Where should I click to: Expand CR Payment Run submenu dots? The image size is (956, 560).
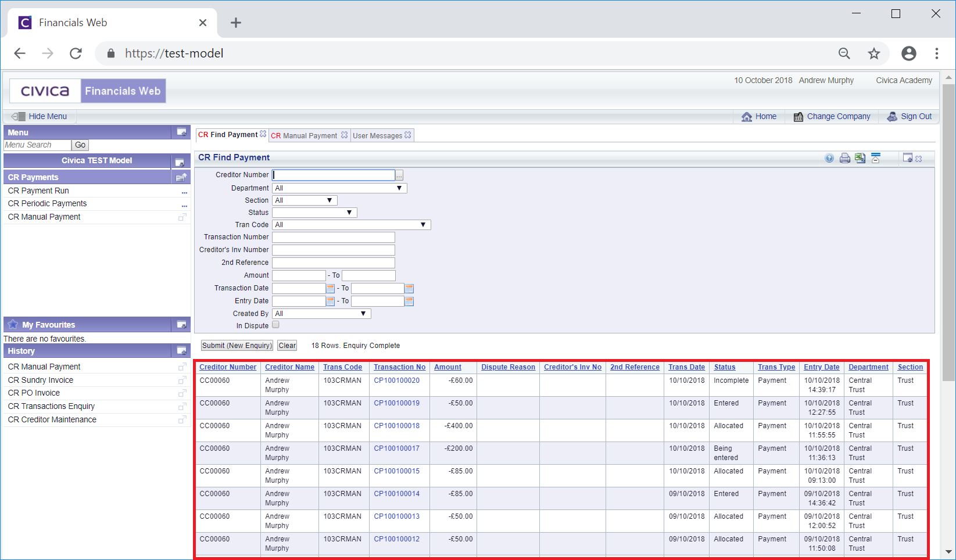pos(184,192)
